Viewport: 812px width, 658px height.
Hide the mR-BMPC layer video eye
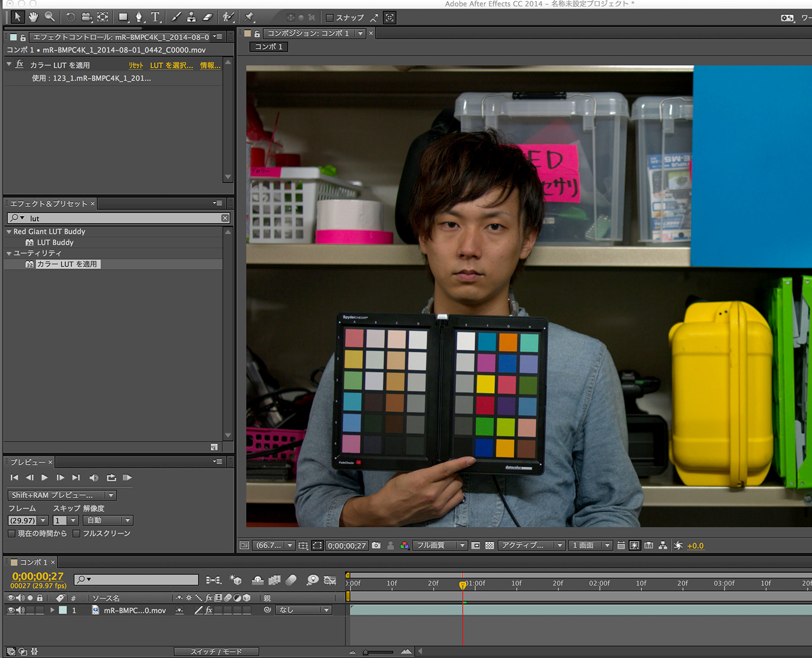(10, 610)
